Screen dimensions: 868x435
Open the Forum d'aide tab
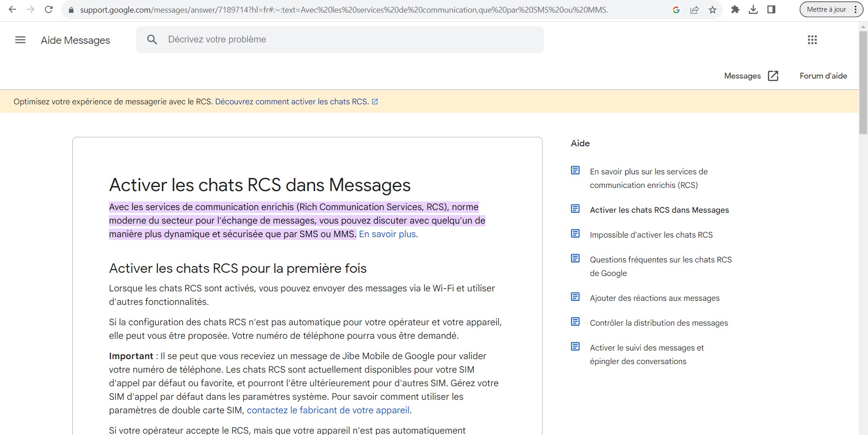tap(823, 76)
